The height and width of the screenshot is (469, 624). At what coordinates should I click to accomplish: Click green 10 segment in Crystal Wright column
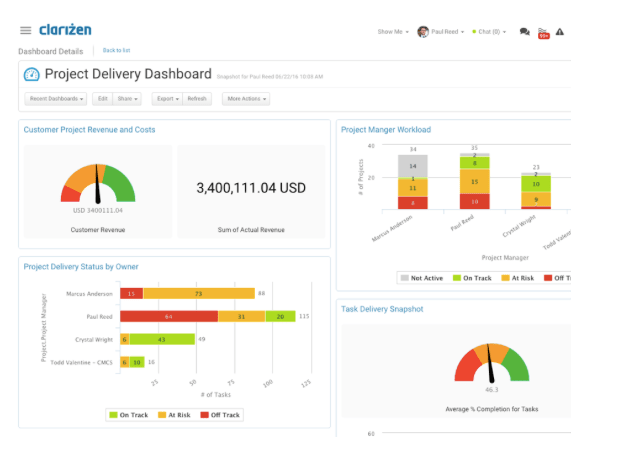pyautogui.click(x=536, y=184)
